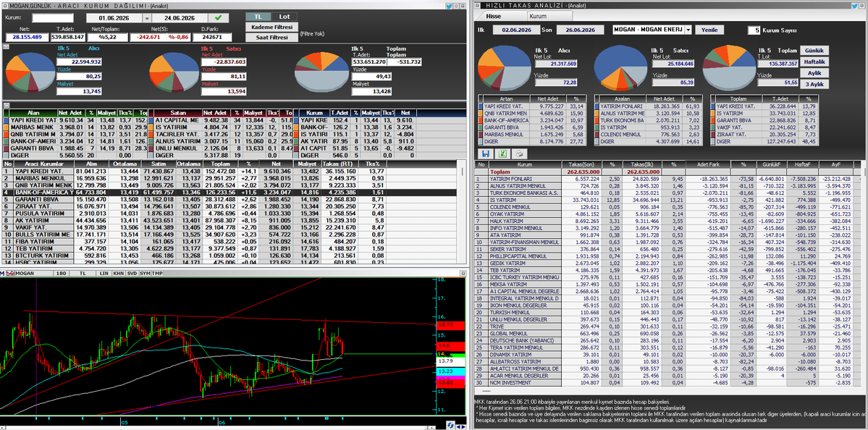868x430 pixels.
Task: Switch values to Lot mode
Action: (285, 17)
